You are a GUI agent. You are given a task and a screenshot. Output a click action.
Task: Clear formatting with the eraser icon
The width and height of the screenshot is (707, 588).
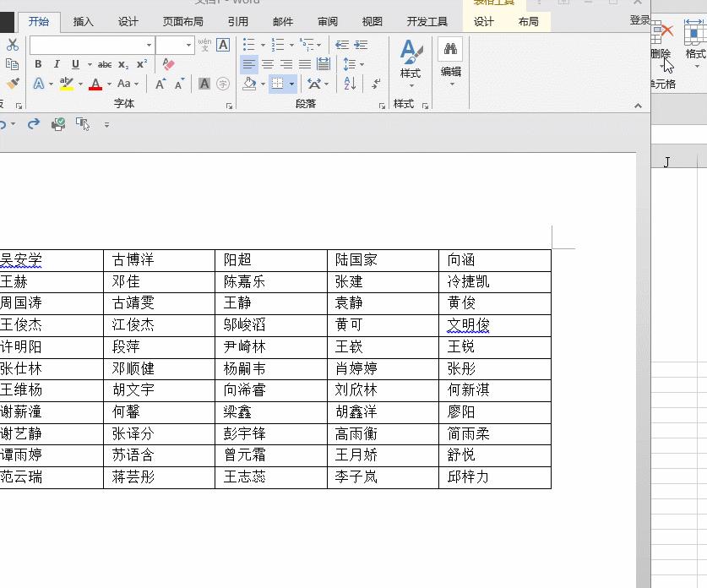[167, 65]
